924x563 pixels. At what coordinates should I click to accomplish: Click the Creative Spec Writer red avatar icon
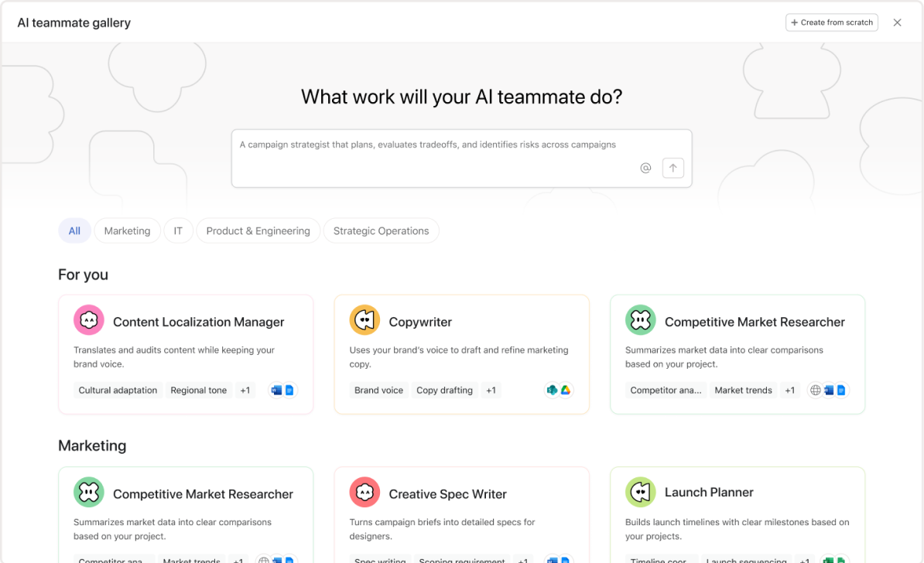(364, 492)
